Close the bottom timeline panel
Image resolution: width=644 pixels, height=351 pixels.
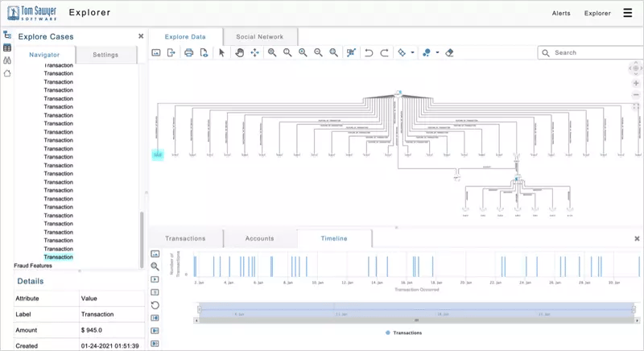[x=637, y=238]
